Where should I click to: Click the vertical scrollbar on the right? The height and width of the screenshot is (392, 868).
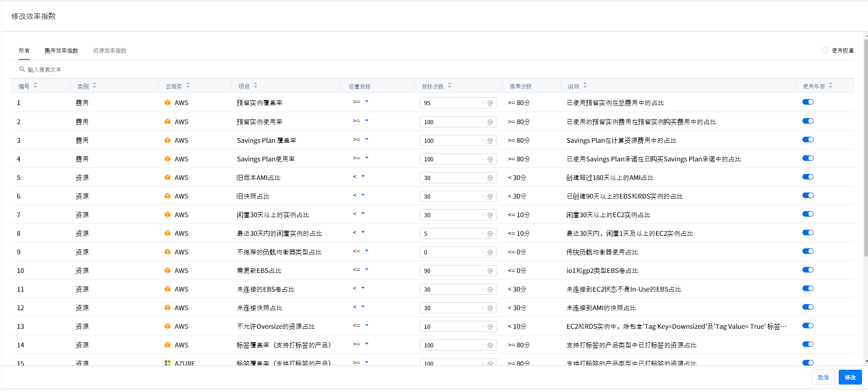coord(866,149)
